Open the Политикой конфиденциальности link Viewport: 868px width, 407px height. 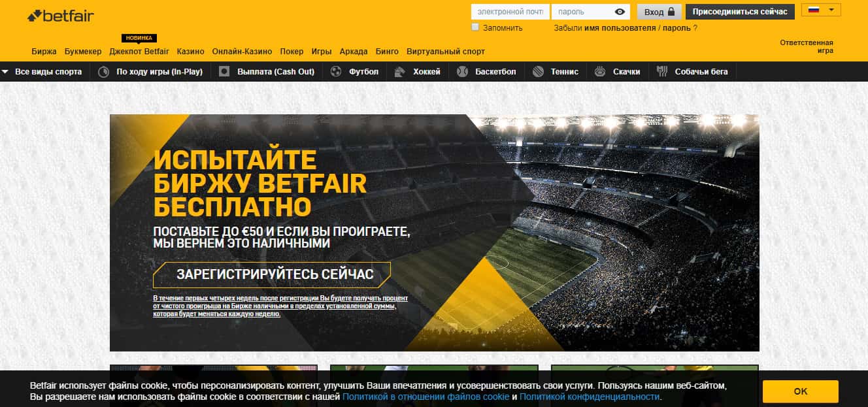click(590, 397)
